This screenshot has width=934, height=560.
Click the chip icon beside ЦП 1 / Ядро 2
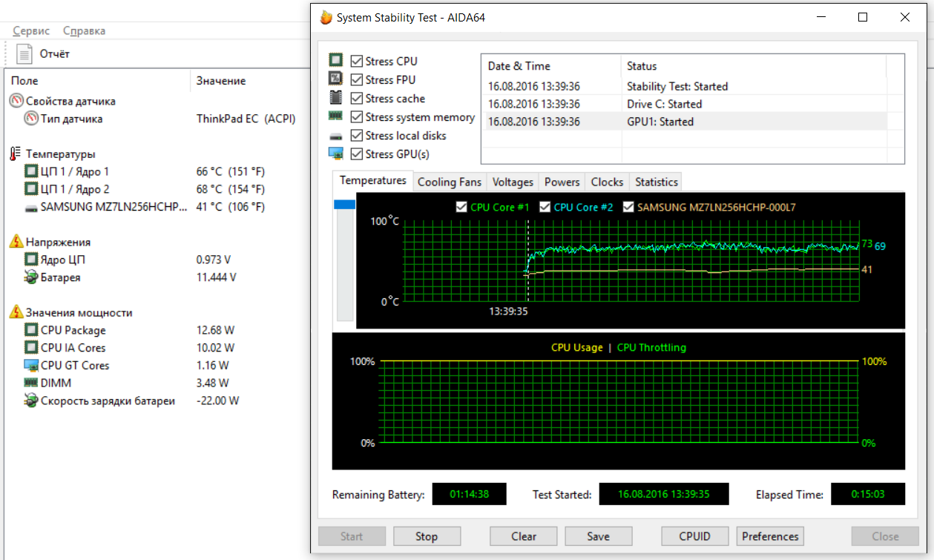31,189
